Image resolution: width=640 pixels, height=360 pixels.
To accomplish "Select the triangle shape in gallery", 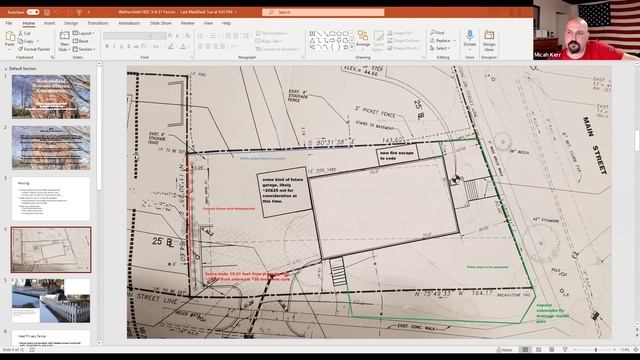I will (x=312, y=40).
